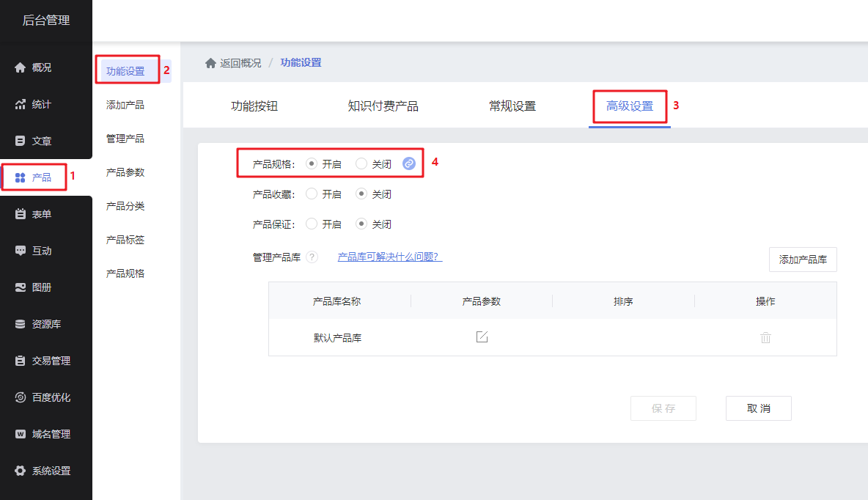Enable 产品保证 with 开启 radio
Screen dimensions: 868x500
point(312,224)
